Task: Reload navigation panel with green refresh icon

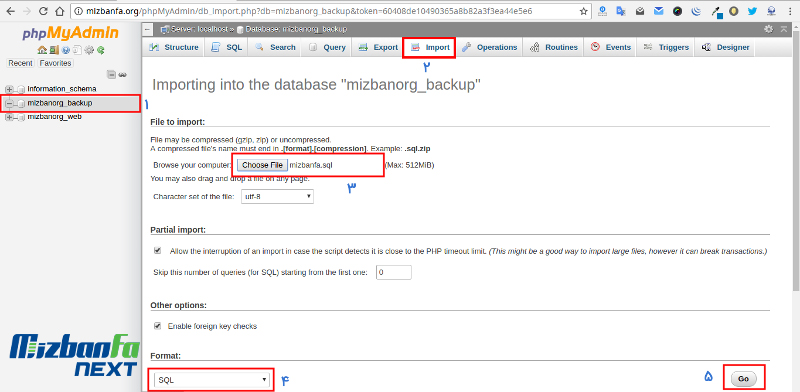Action: (x=101, y=50)
